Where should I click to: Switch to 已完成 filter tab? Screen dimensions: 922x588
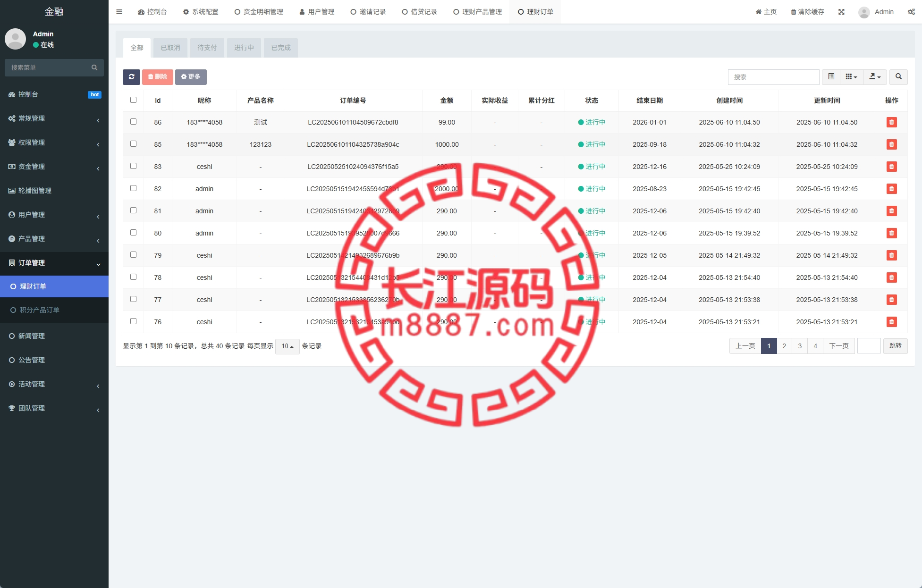(281, 48)
